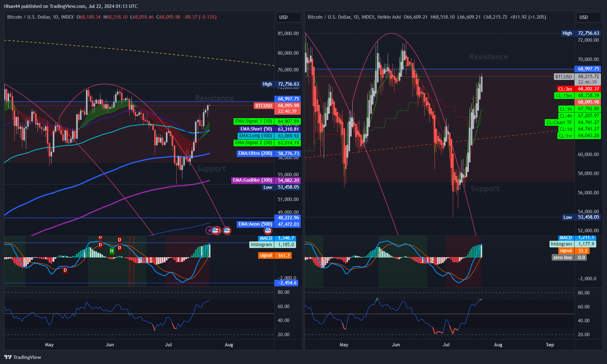Click the CL:1d label

pyautogui.click(x=566, y=129)
